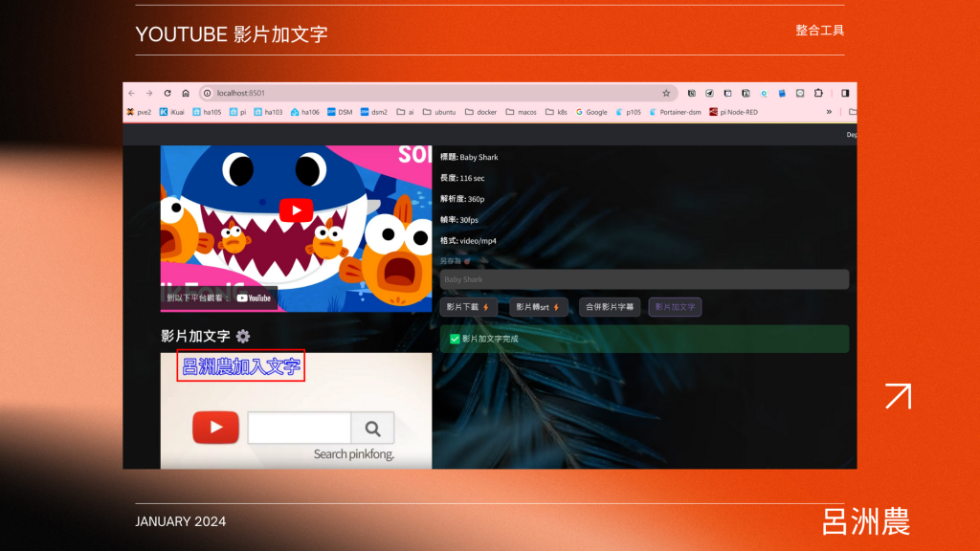Expand the docker bookmark folder
Image resolution: width=980 pixels, height=551 pixels.
480,113
